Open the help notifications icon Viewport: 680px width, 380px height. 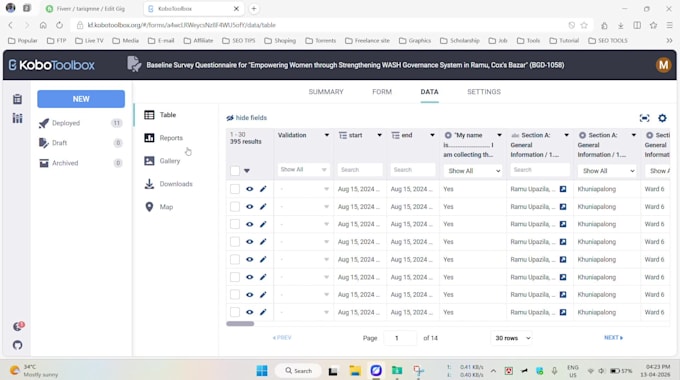18,326
